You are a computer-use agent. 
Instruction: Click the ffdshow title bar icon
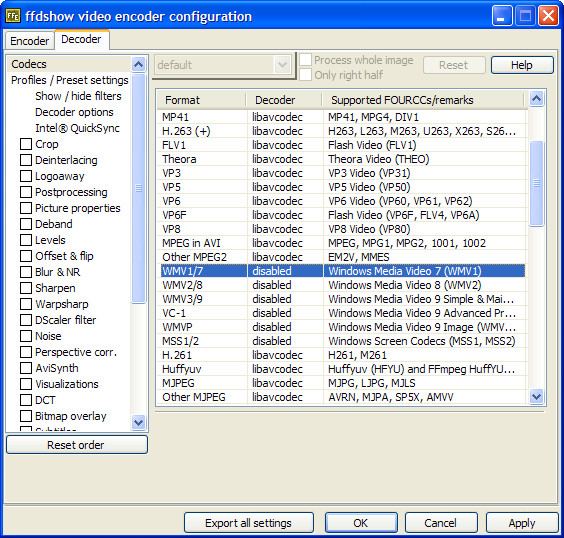click(x=13, y=16)
